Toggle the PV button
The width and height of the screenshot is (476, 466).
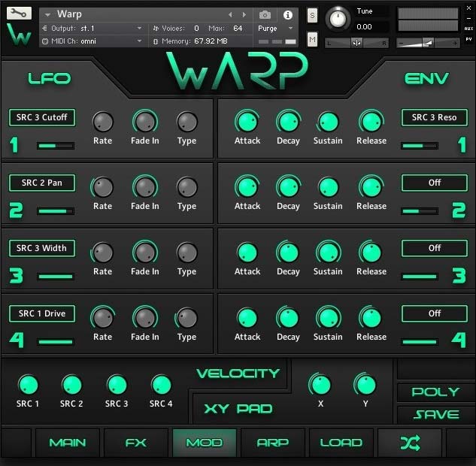468,39
